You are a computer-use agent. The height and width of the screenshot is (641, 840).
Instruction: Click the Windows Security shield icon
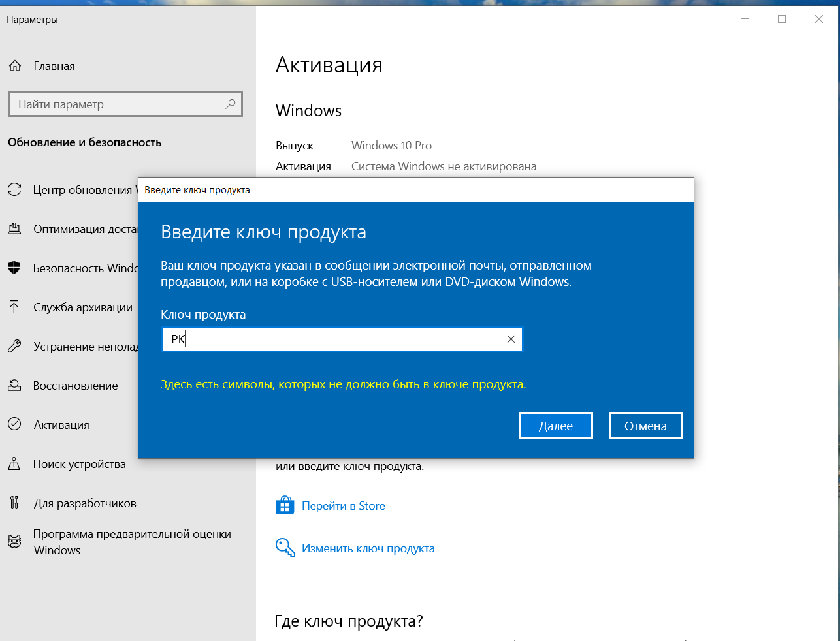(14, 268)
